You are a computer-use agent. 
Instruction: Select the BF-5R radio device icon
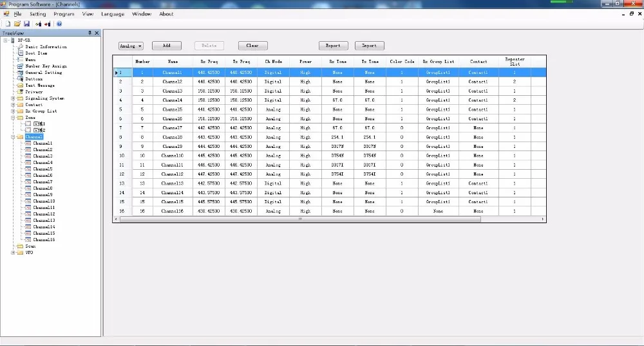coord(13,40)
